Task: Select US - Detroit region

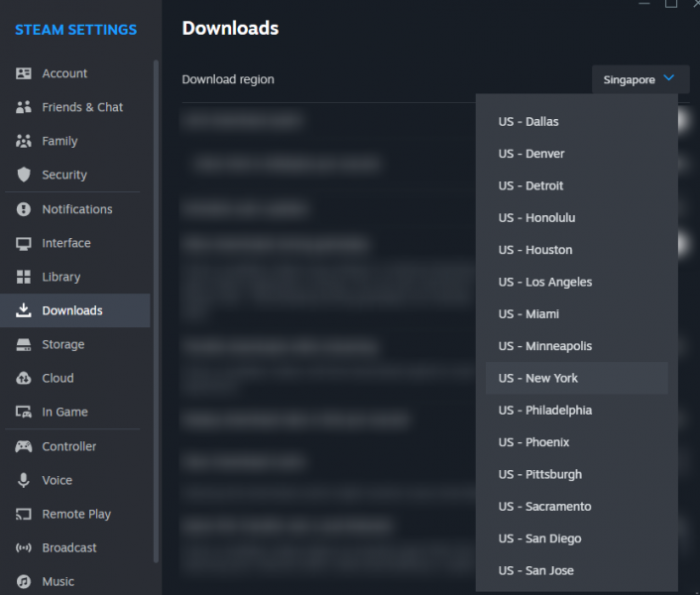Action: (x=576, y=185)
